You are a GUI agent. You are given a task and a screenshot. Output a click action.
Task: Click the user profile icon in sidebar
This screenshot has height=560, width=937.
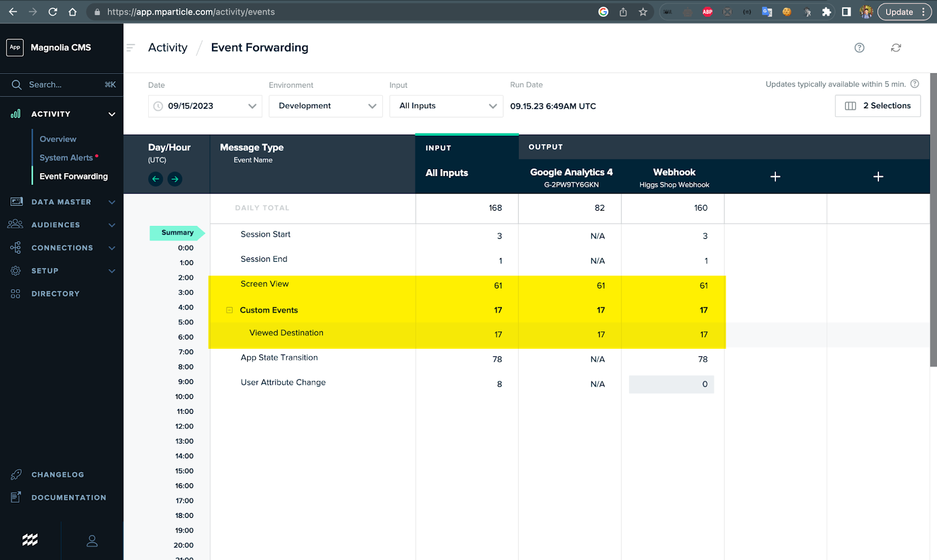(x=92, y=541)
